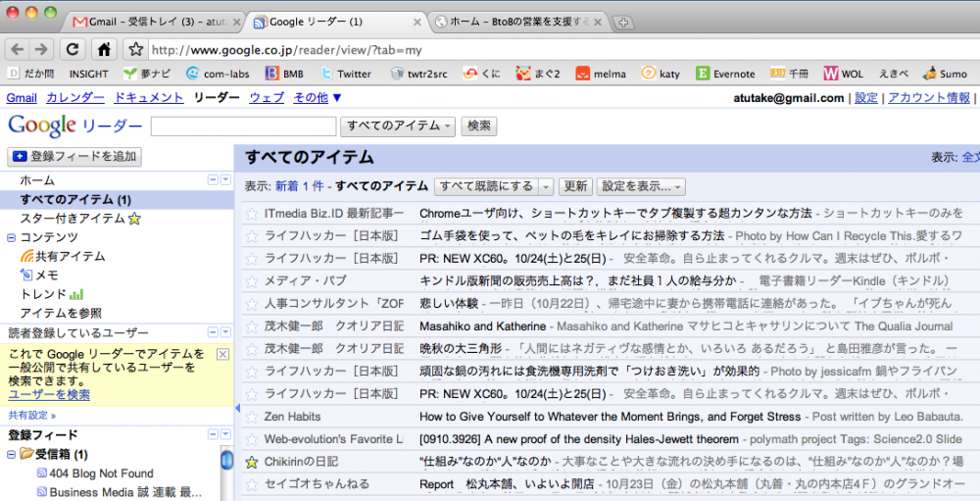Switch to the ホーム – BtoB tab
Screen dimensions: 980x501
[520, 22]
